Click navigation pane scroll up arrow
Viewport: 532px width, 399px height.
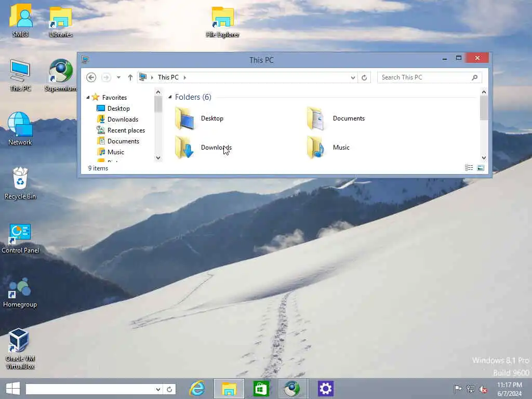point(158,92)
